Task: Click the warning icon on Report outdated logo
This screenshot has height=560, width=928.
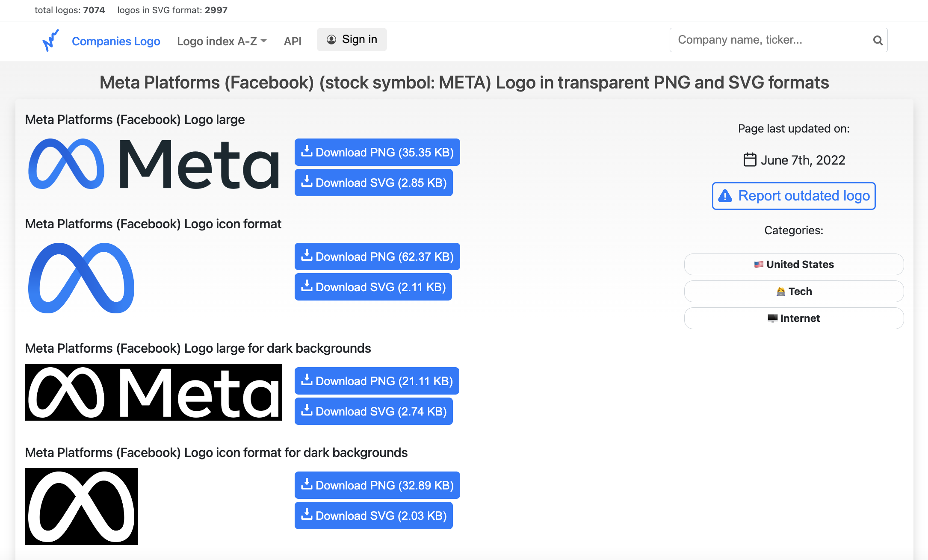Action: point(725,196)
